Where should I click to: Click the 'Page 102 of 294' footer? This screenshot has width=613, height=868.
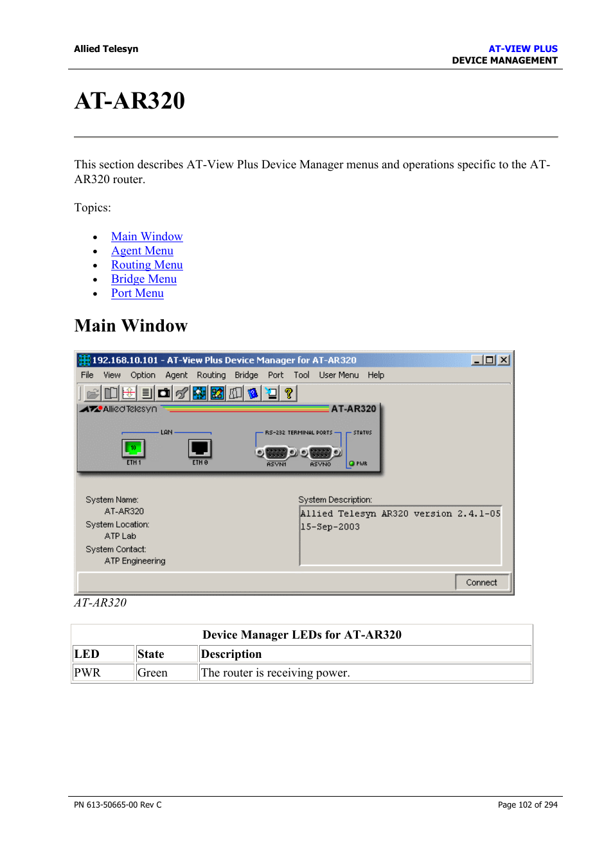click(528, 804)
